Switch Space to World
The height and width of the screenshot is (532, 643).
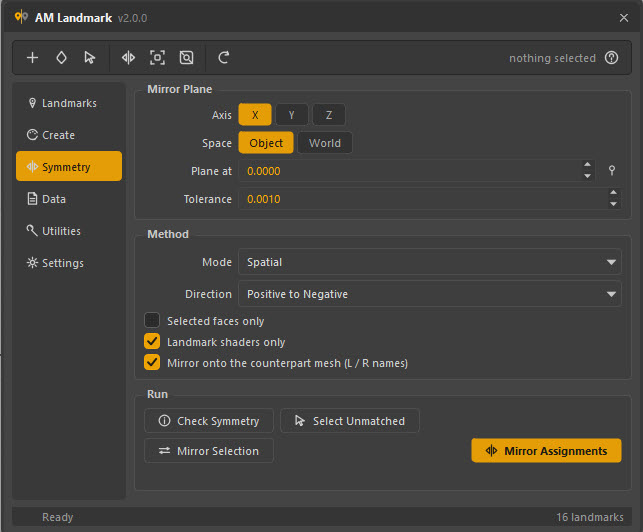point(324,143)
